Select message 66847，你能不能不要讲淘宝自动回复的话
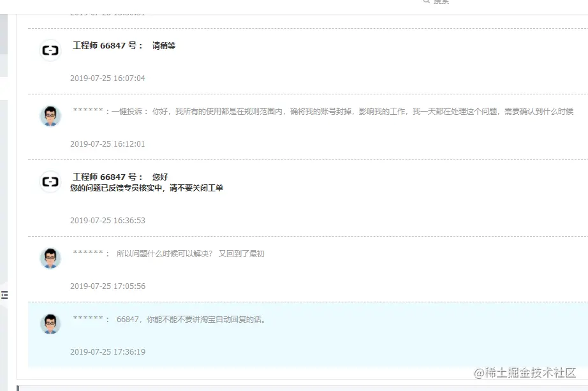This screenshot has width=588, height=391. [x=191, y=320]
